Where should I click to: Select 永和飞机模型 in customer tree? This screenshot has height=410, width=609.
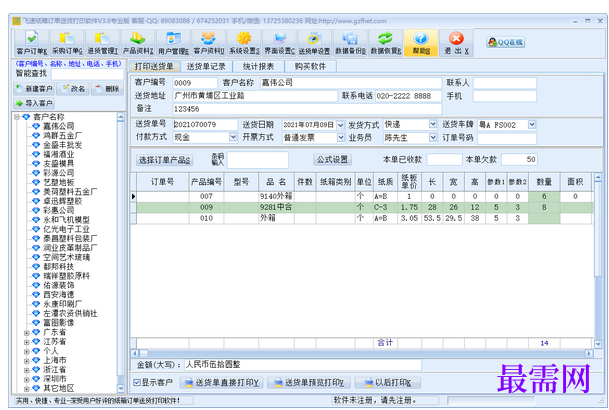pyautogui.click(x=66, y=220)
